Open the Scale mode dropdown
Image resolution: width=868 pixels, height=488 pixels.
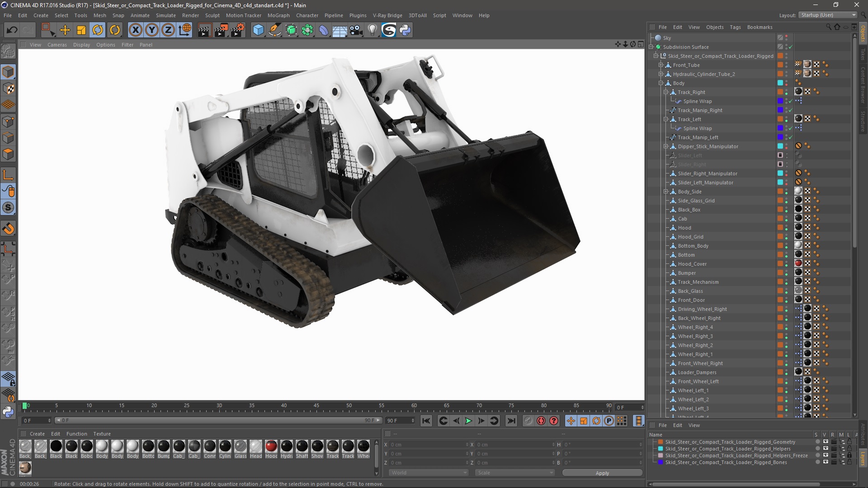click(514, 473)
